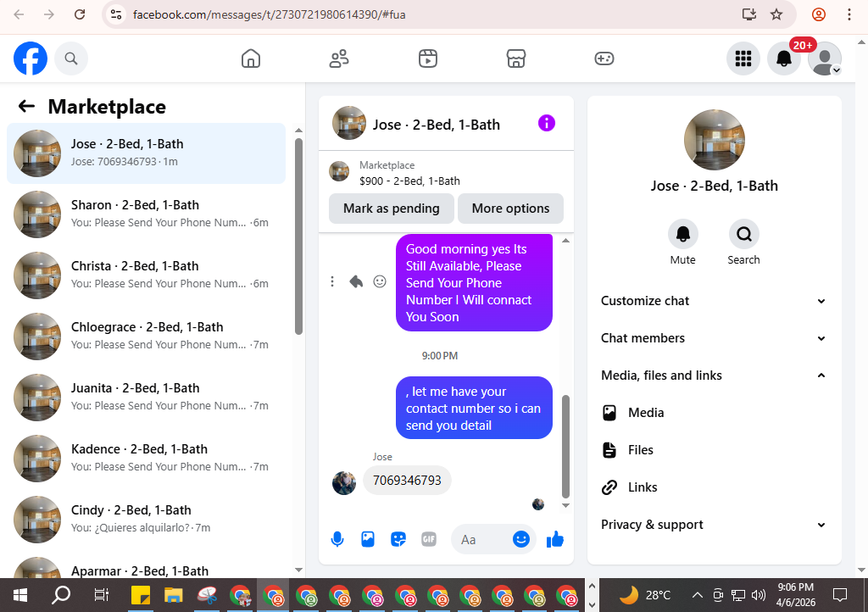Click the chat messages scrollbar thumb
Image resolution: width=868 pixels, height=612 pixels.
pos(565,446)
